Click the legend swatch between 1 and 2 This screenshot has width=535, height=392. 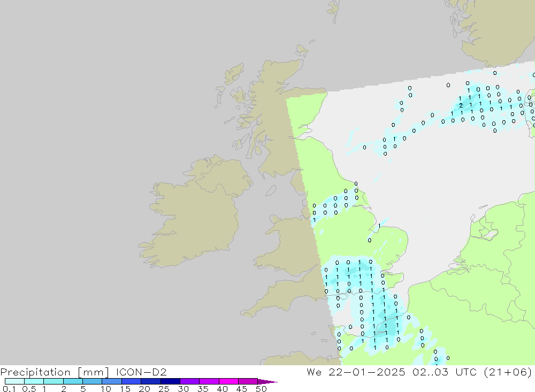tap(53, 381)
